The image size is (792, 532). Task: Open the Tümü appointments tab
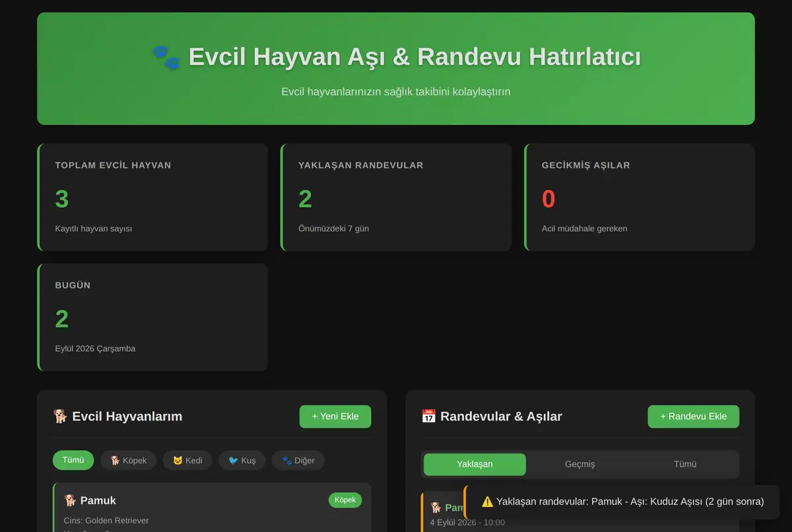point(685,464)
